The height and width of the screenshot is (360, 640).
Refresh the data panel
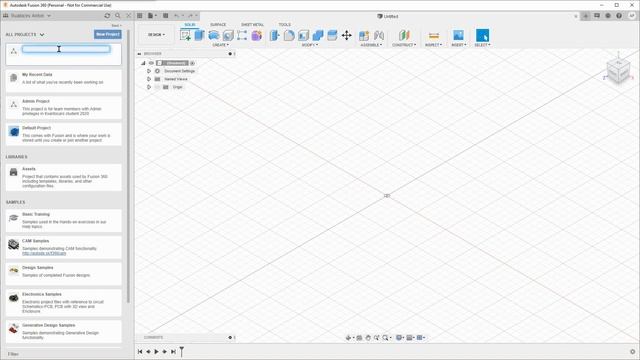(107, 16)
